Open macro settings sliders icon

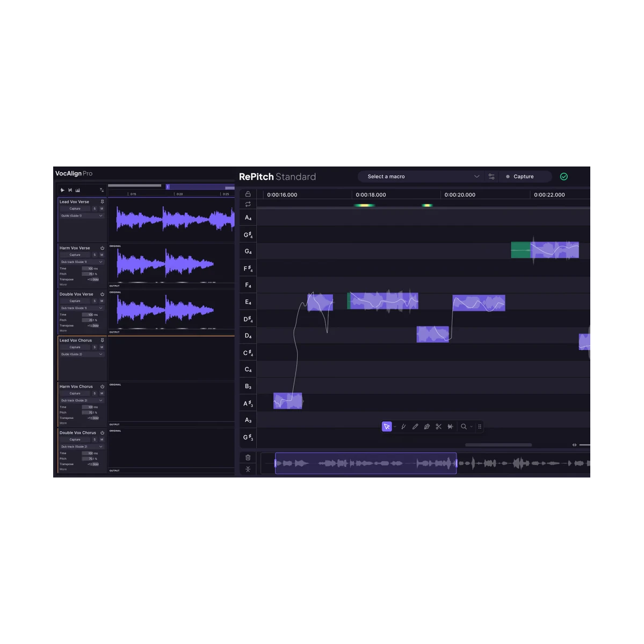tap(491, 177)
